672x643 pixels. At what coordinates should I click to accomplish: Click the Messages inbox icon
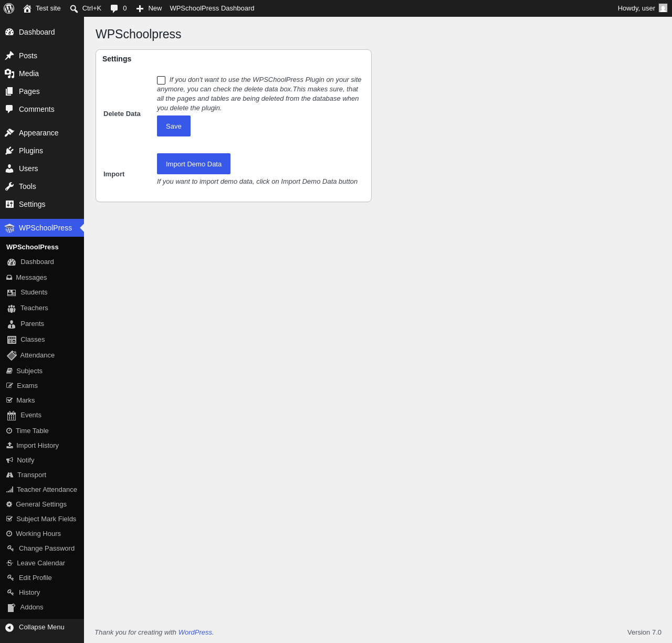click(9, 278)
